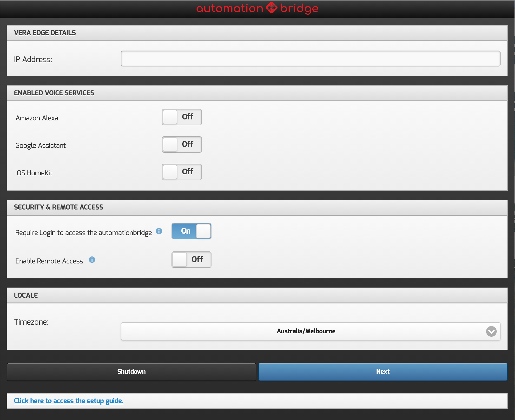515x420 pixels.
Task: Click the Amazon Alexa label
Action: point(37,118)
